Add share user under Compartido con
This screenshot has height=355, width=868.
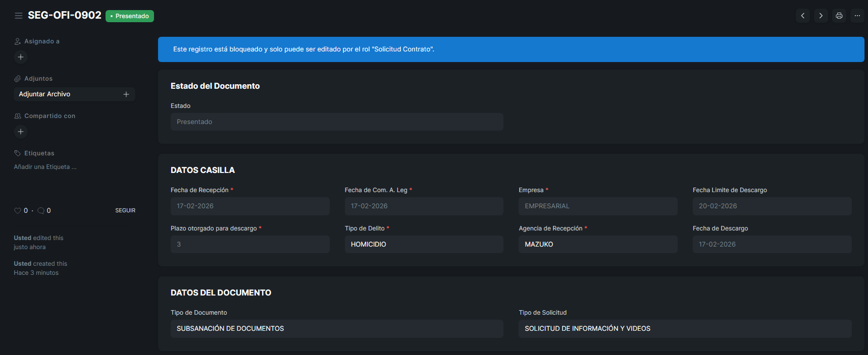(21, 132)
